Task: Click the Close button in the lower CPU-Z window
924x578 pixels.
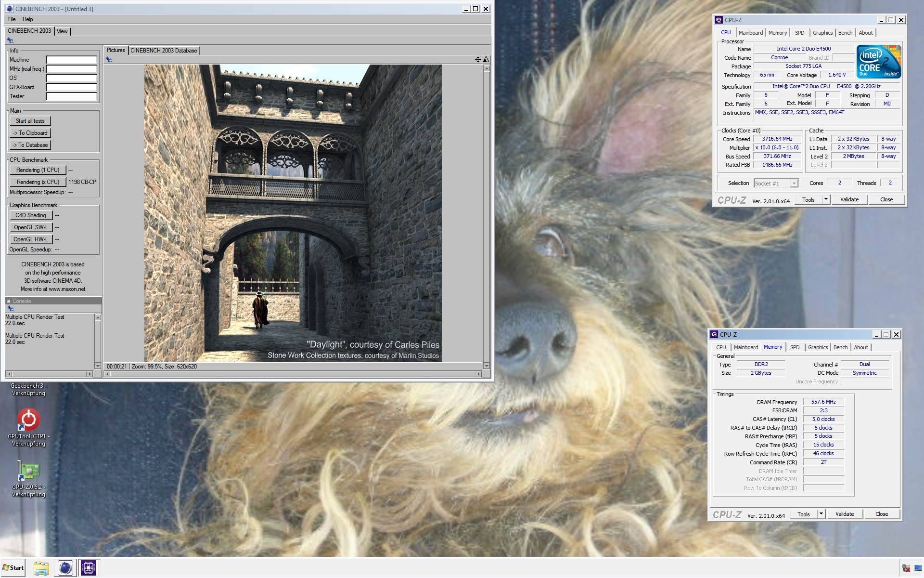Action: coord(882,514)
